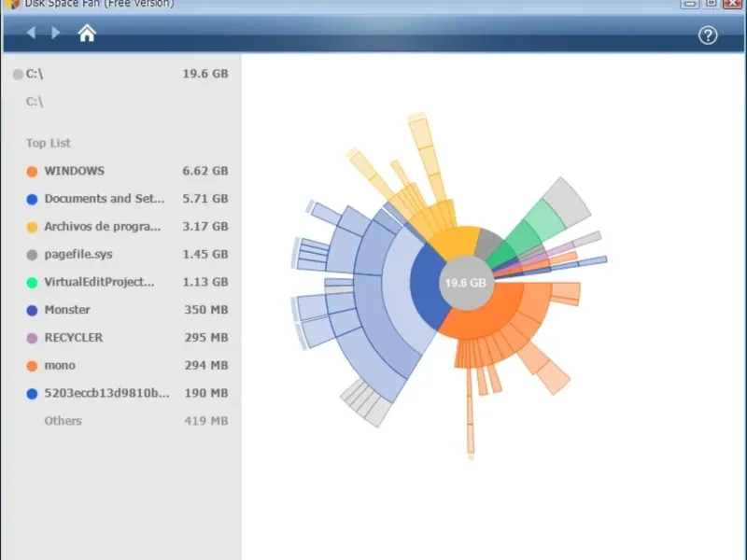Open Documents and Set... folder entry
747x560 pixels.
[105, 199]
